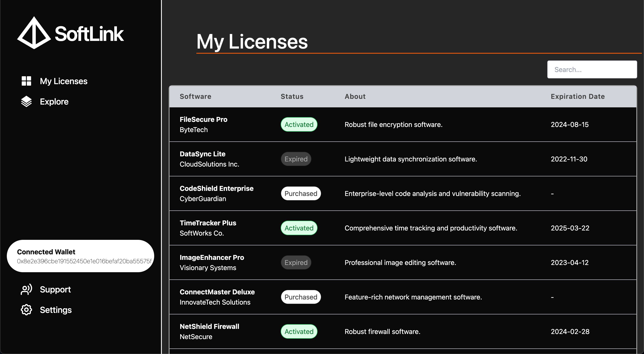Click 'Robust firewall software.' description
644x354 pixels.
pyautogui.click(x=382, y=331)
